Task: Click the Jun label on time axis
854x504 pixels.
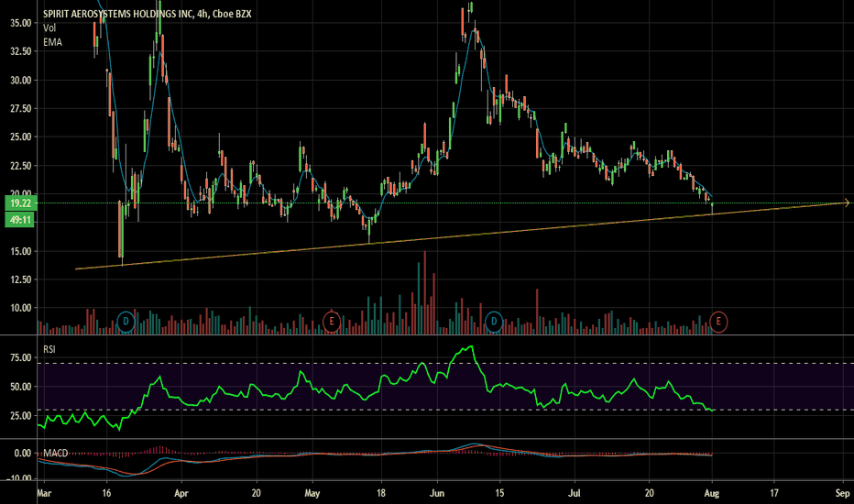Action: click(x=437, y=493)
